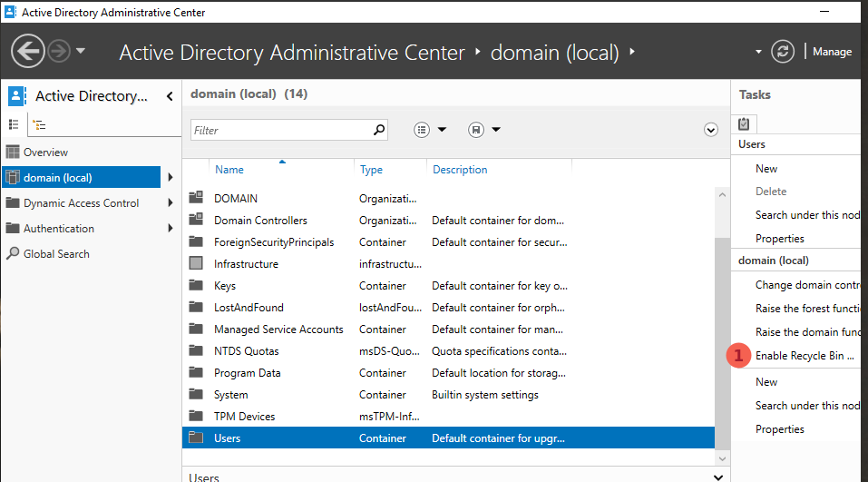Click the Global Search magnifier icon

click(13, 254)
